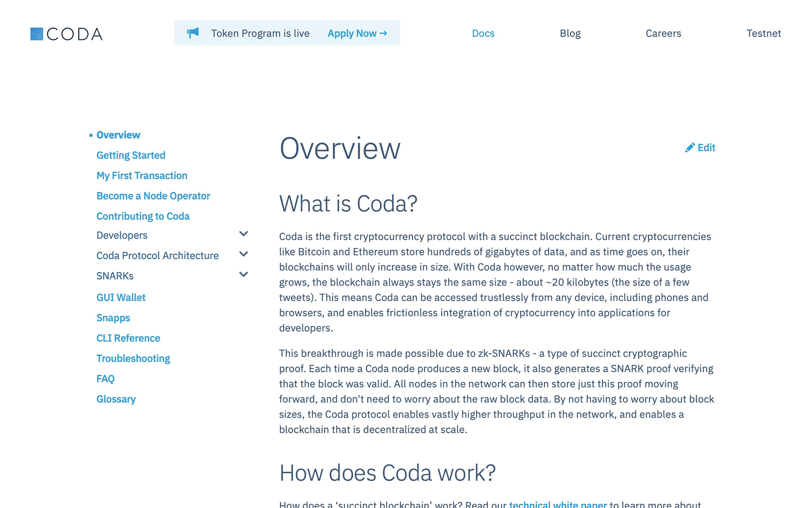Image resolution: width=812 pixels, height=508 pixels.
Task: Click Apply Now link
Action: tap(357, 33)
